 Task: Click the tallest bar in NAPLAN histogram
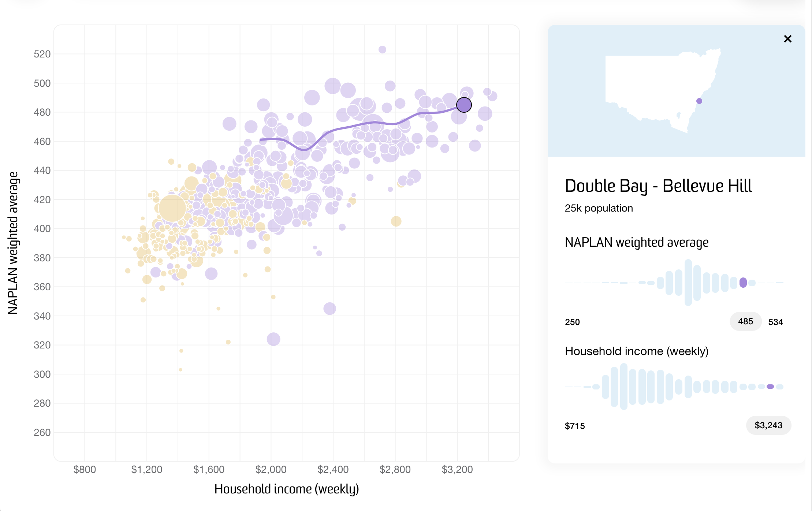tap(688, 283)
